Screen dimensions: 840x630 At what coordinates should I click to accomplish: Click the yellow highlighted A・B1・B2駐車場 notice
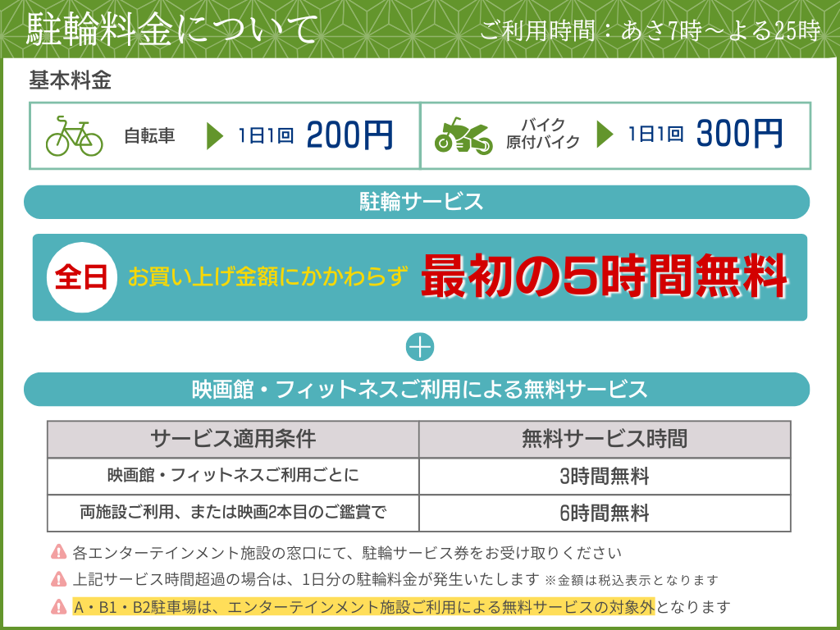[363, 607]
